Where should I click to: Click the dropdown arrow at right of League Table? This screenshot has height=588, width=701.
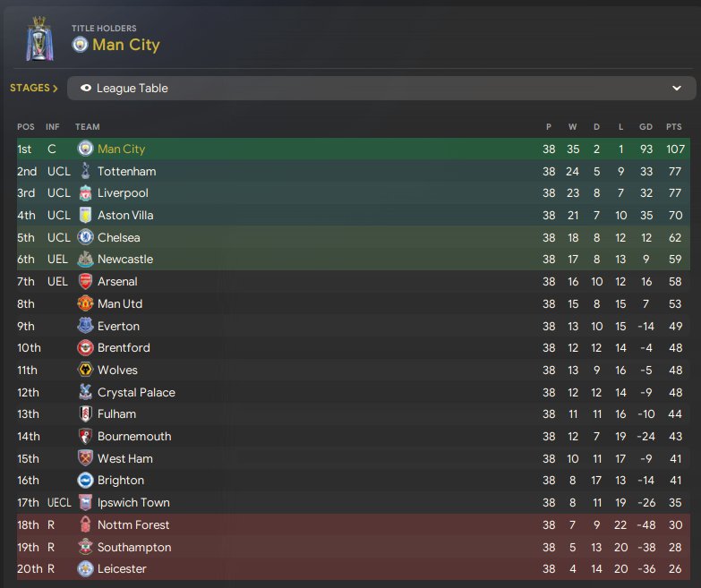[677, 89]
